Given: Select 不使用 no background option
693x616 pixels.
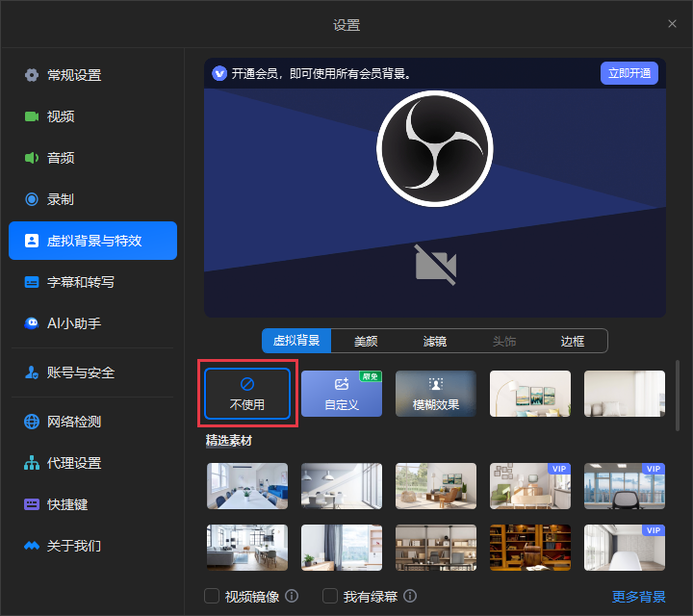Looking at the screenshot, I should coord(247,394).
